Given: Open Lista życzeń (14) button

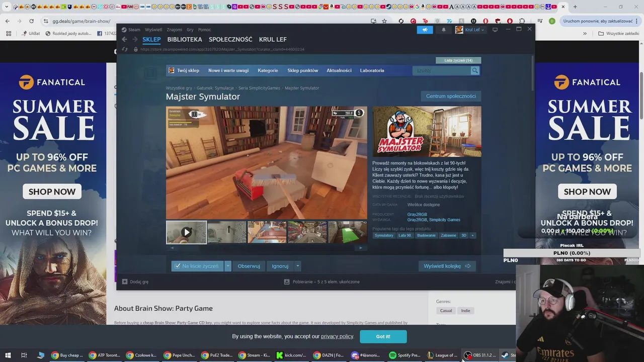Looking at the screenshot, I should tap(458, 60).
